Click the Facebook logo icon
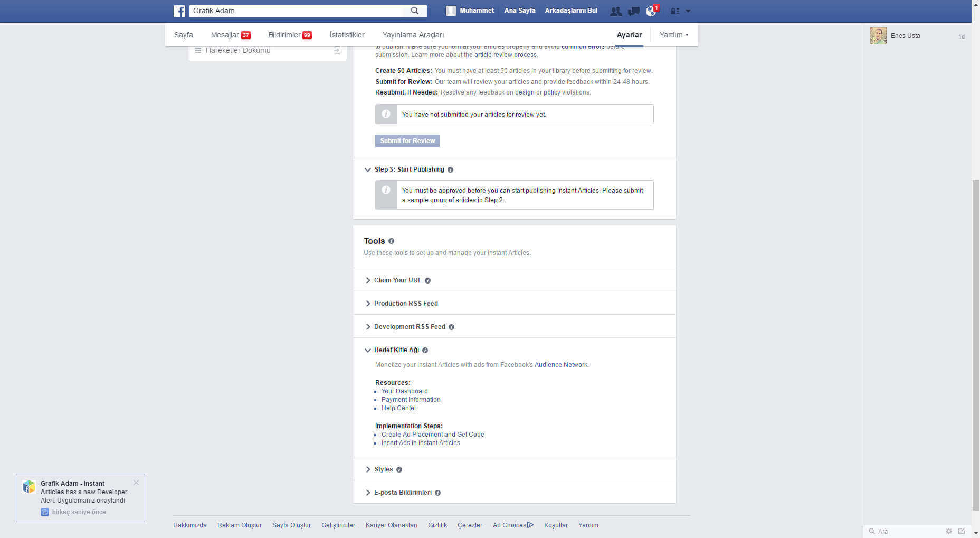Image resolution: width=980 pixels, height=538 pixels. coord(179,11)
